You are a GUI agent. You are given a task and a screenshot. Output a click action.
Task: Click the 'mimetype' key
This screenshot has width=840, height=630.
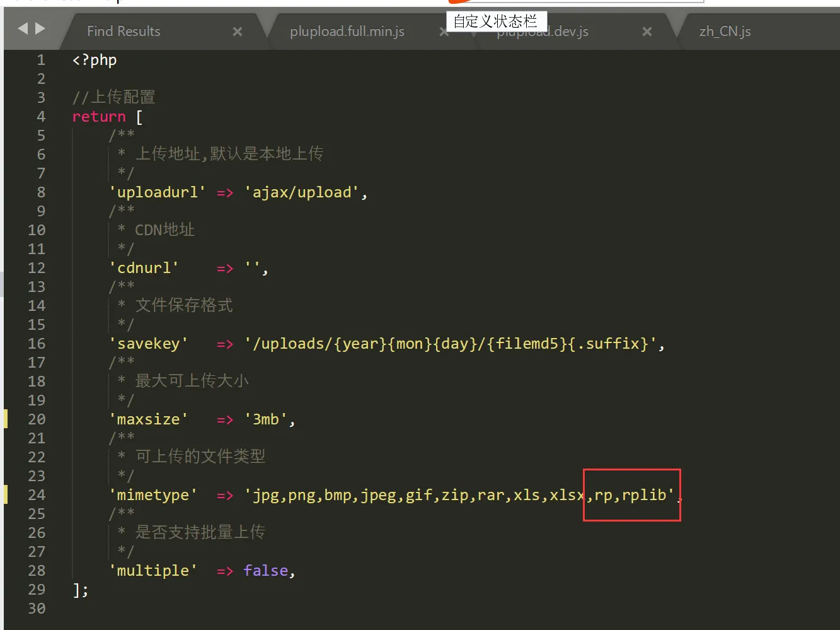[153, 495]
